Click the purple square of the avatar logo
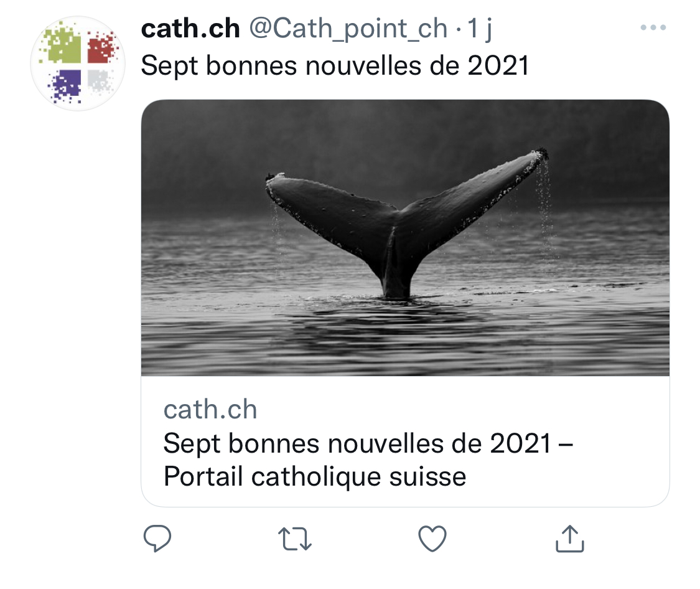The height and width of the screenshot is (589, 700). point(65,85)
